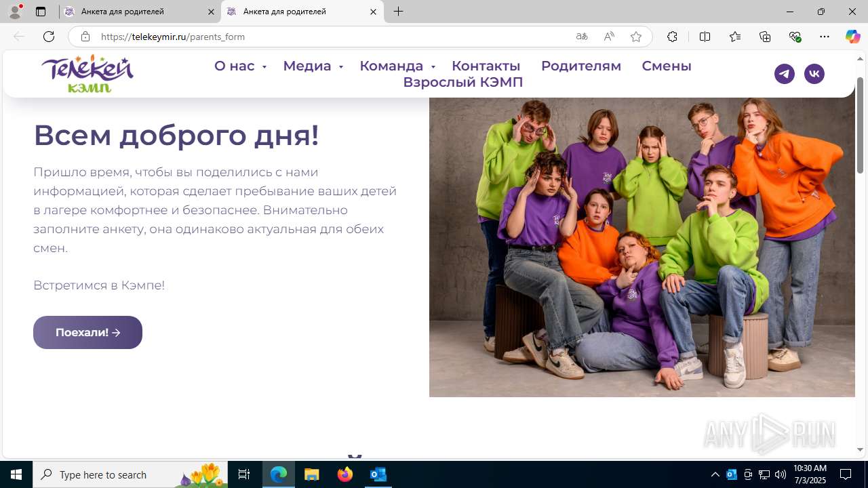The width and height of the screenshot is (868, 488).
Task: Click the team photo of counselors
Action: click(642, 247)
